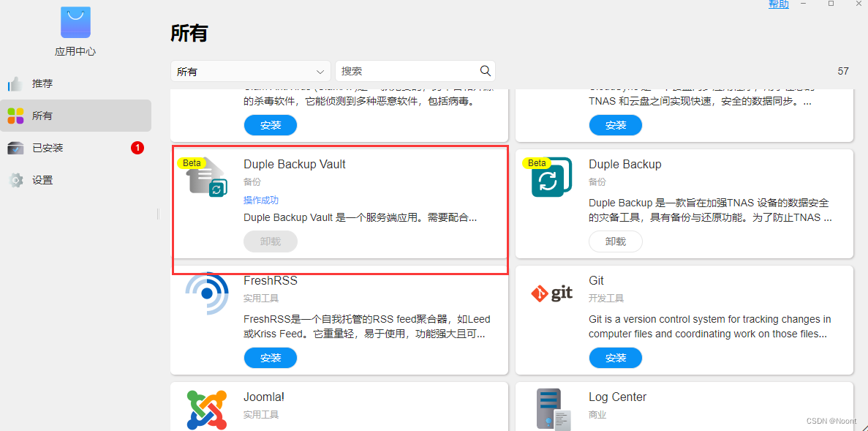Image resolution: width=868 pixels, height=431 pixels.
Task: Expand the 所有 category dropdown
Action: [x=250, y=72]
